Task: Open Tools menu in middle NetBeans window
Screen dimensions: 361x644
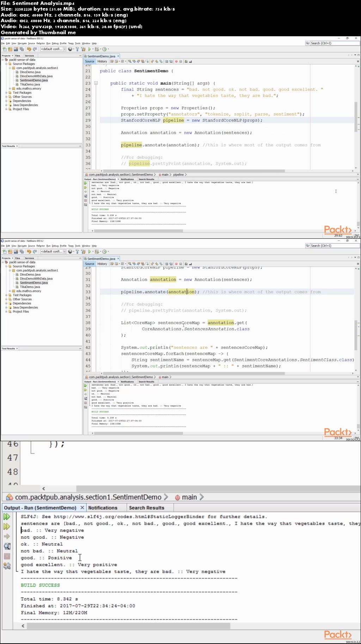Action: (78, 246)
